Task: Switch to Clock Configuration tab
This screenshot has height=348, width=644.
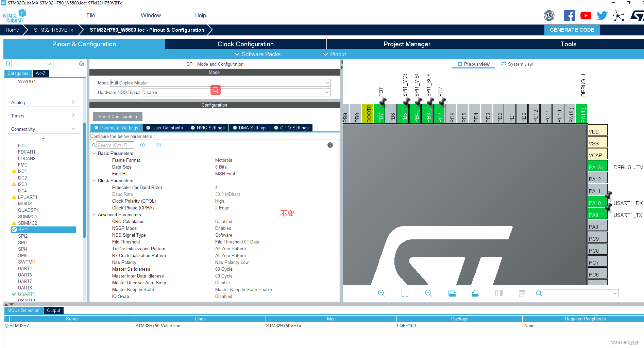Action: point(245,44)
